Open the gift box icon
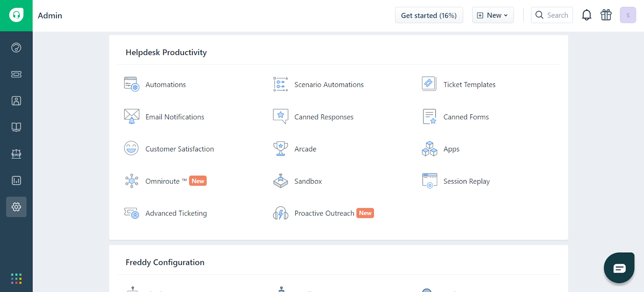 click(606, 15)
